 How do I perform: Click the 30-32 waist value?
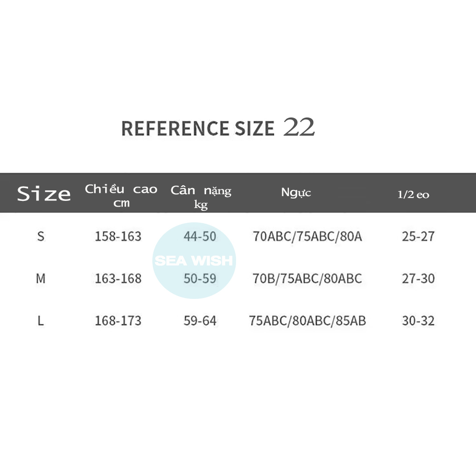[x=418, y=321]
